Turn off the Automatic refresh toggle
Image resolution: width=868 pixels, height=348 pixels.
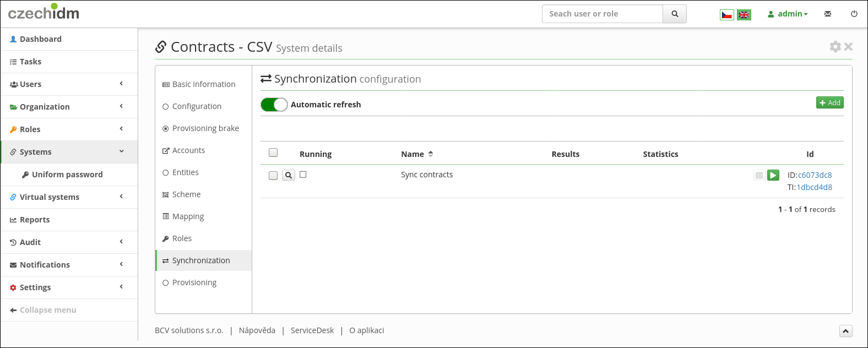[x=274, y=105]
